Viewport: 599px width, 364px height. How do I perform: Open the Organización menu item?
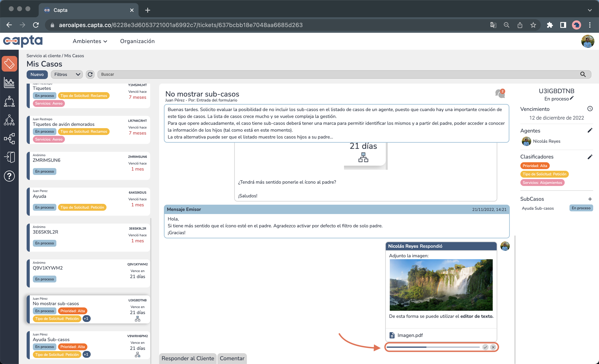pos(137,41)
